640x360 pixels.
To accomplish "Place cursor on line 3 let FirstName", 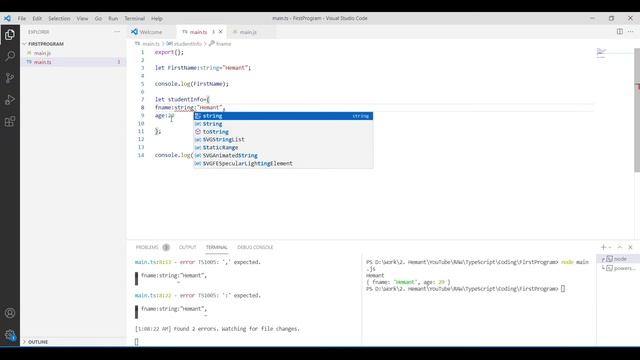I will tap(203, 68).
